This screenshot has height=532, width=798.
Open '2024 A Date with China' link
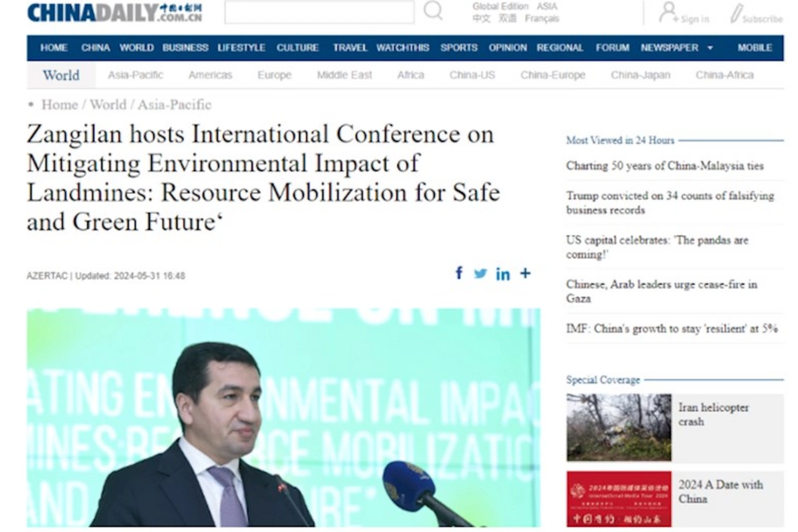point(721,491)
